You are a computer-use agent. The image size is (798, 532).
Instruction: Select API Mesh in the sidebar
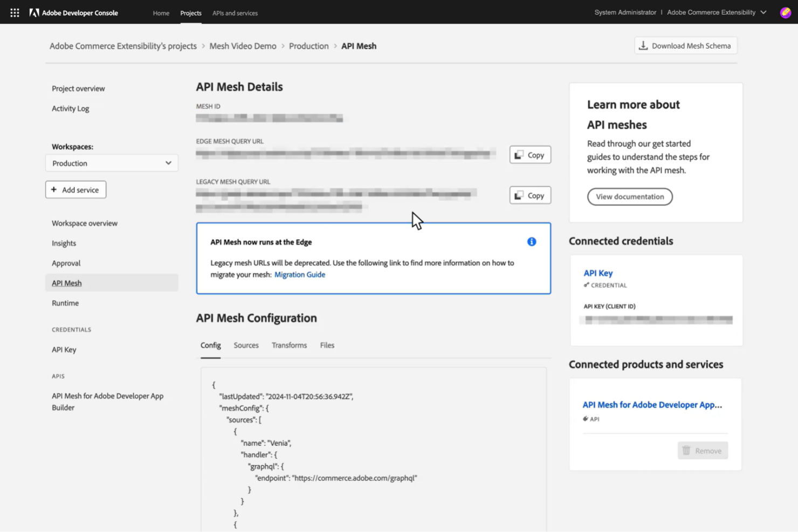click(x=66, y=282)
